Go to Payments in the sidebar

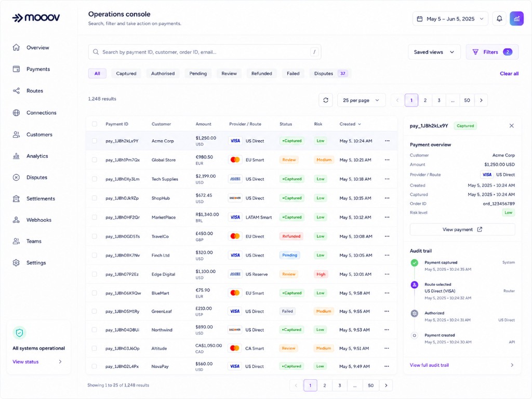click(37, 69)
